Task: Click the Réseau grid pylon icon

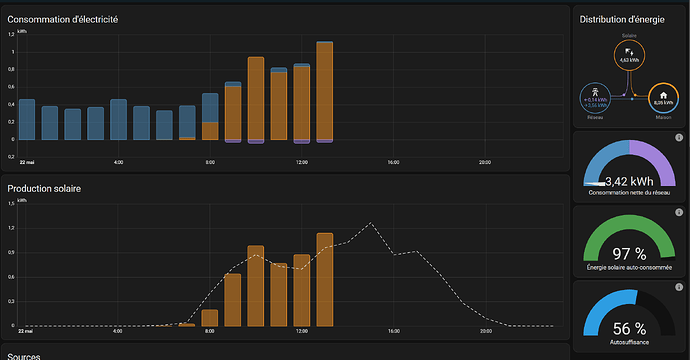Action: [x=595, y=92]
